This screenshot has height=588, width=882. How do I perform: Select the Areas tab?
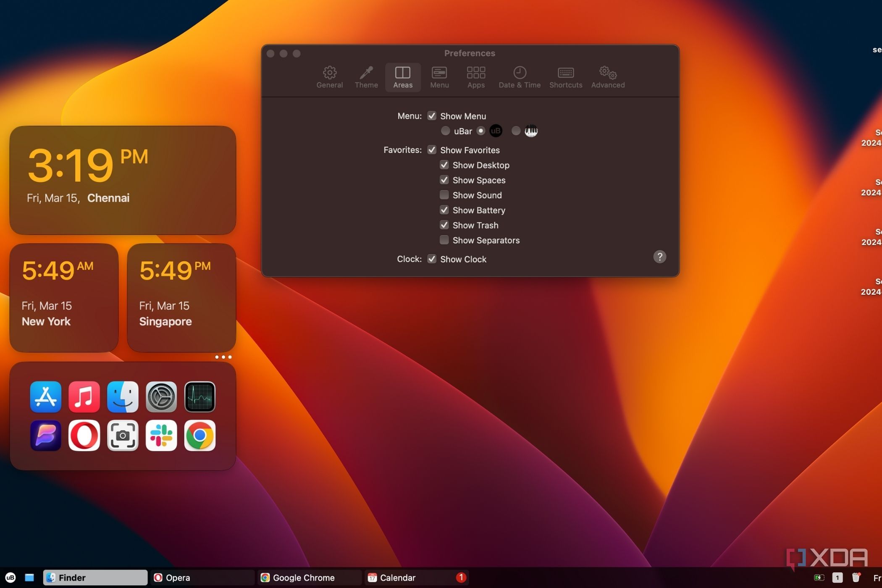click(403, 77)
